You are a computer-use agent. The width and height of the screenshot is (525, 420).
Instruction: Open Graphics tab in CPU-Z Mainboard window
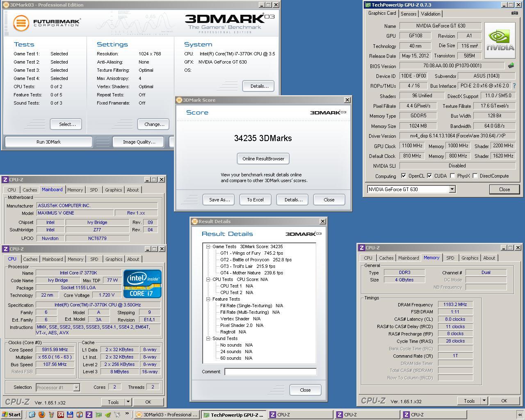click(x=113, y=190)
